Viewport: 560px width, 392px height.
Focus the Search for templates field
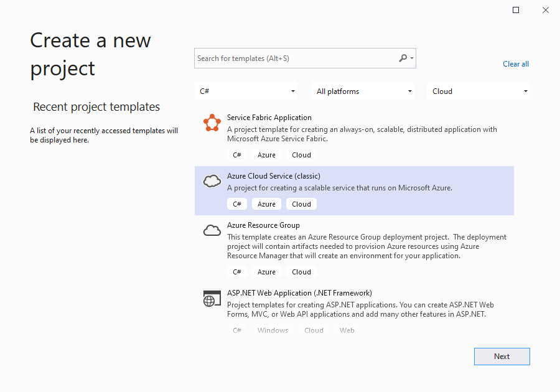coord(296,58)
